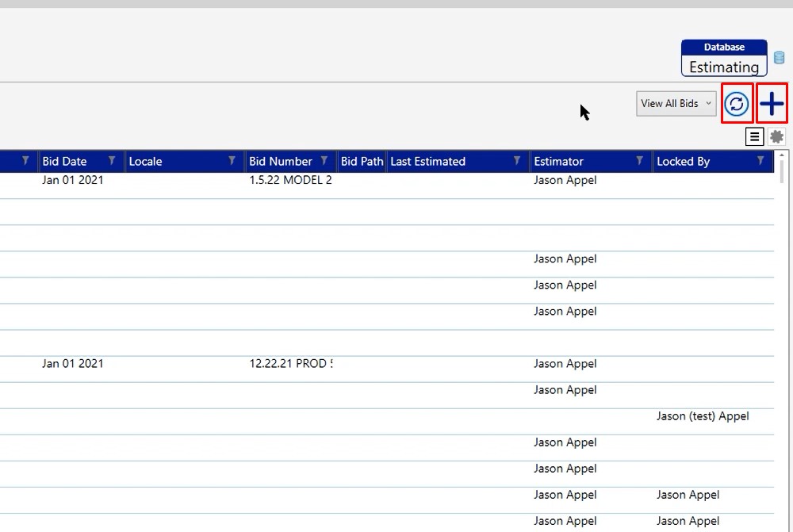
Task: Add a new bid with the plus icon
Action: pyautogui.click(x=772, y=104)
